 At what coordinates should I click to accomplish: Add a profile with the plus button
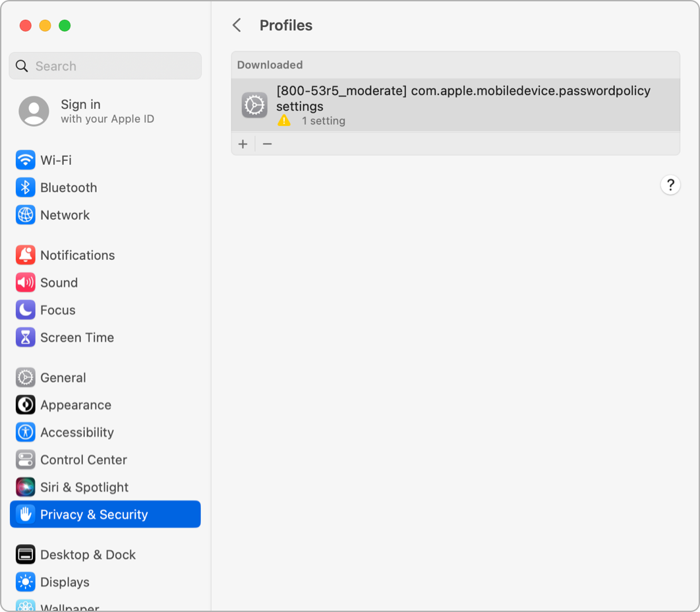point(243,144)
